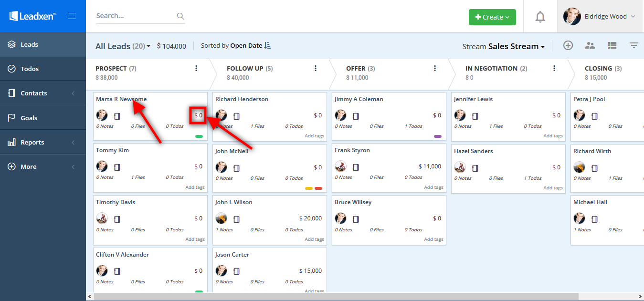Open the PROSPECT stage kebab menu
Image resolution: width=644 pixels, height=301 pixels.
click(196, 69)
